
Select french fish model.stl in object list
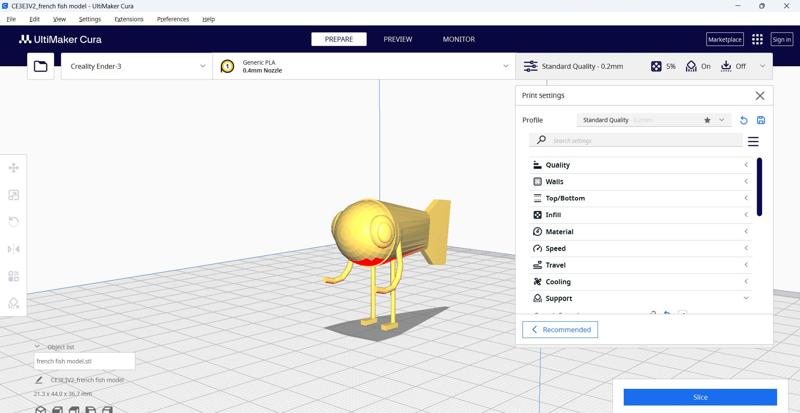(85, 361)
